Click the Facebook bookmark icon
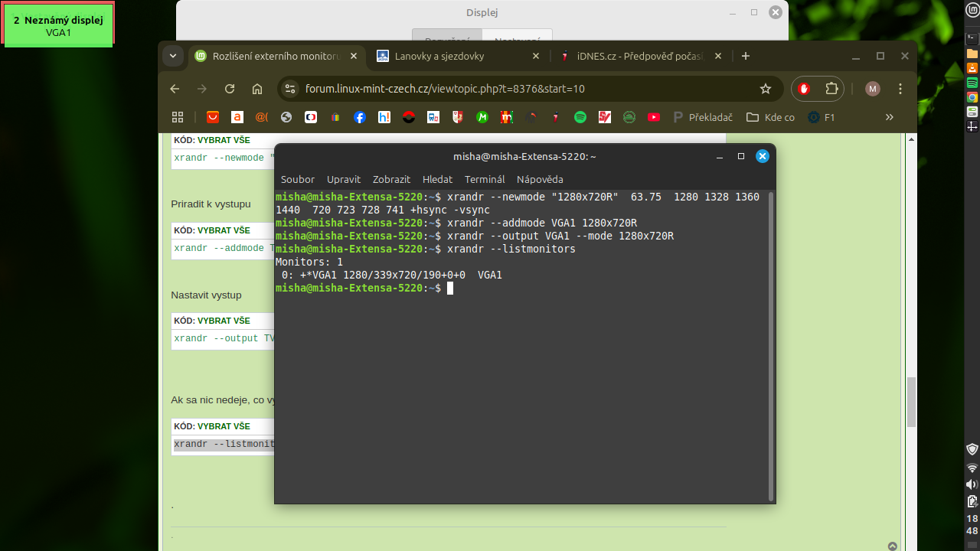Screen dimensions: 980x551 click(x=360, y=117)
